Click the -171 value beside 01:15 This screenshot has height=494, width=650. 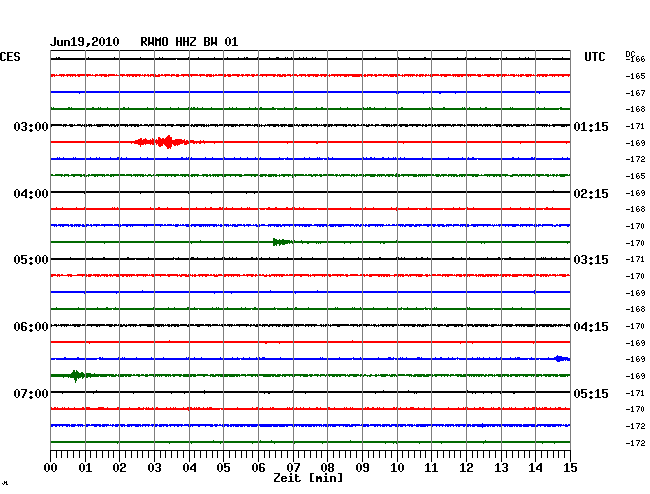coord(635,126)
